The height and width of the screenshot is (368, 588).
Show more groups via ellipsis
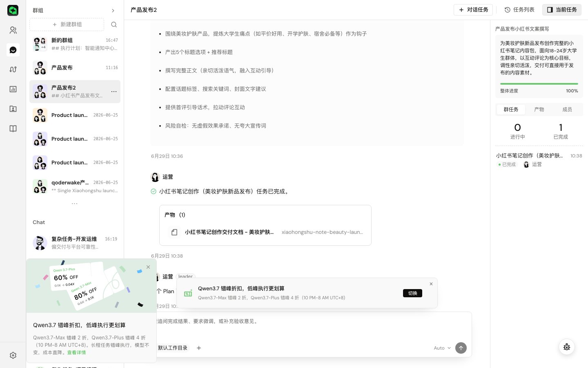(75, 203)
